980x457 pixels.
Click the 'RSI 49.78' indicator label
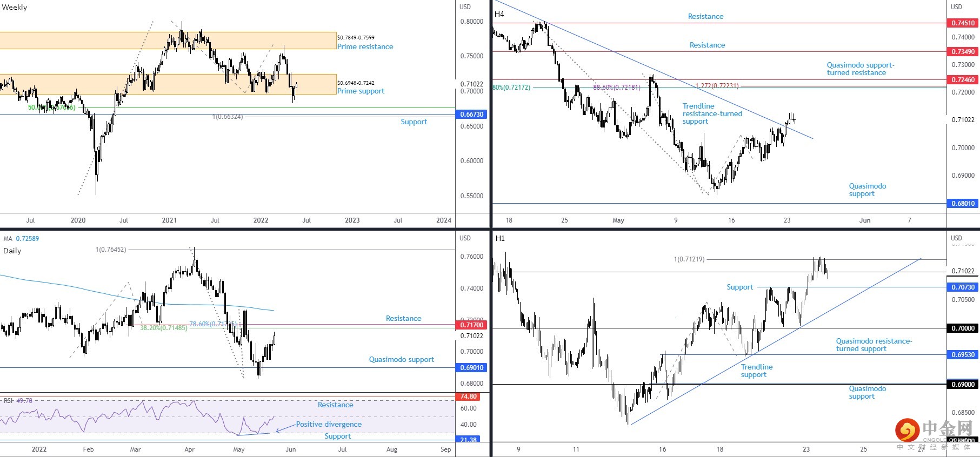pos(18,401)
